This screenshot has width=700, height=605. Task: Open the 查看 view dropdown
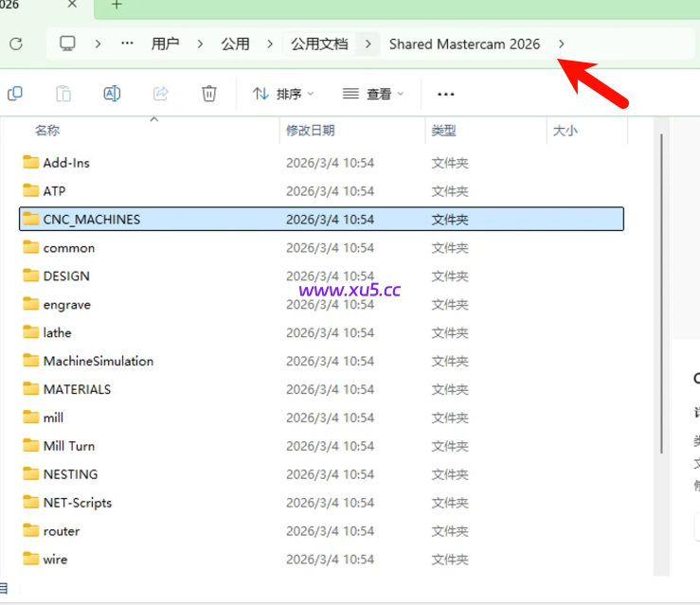[x=373, y=94]
